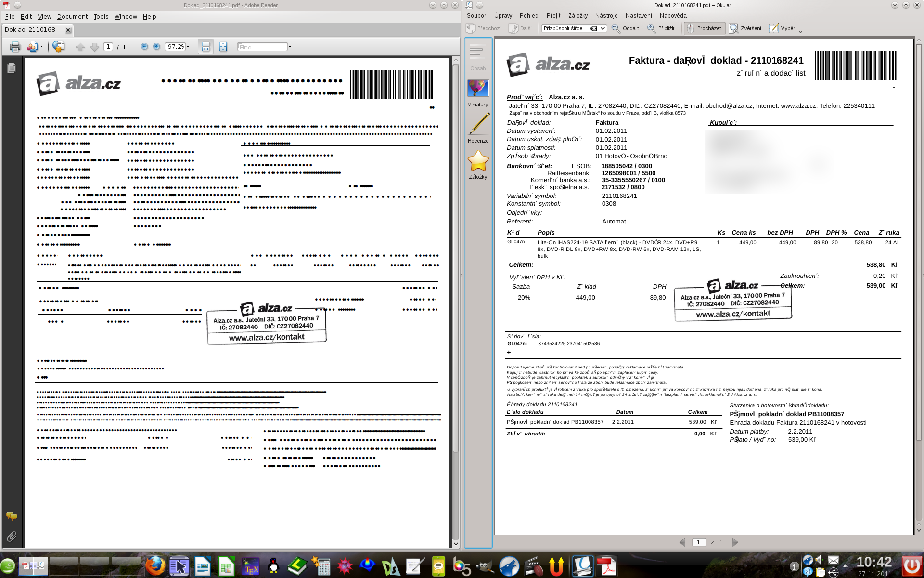Click Oddálit zoom out button in Okular
Viewport: 924px width, 578px height.
(x=625, y=28)
